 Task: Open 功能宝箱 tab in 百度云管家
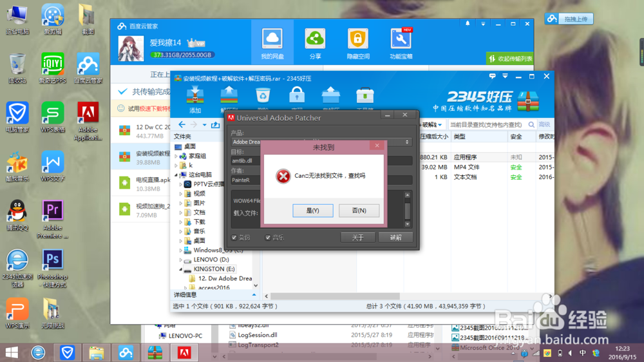(401, 44)
